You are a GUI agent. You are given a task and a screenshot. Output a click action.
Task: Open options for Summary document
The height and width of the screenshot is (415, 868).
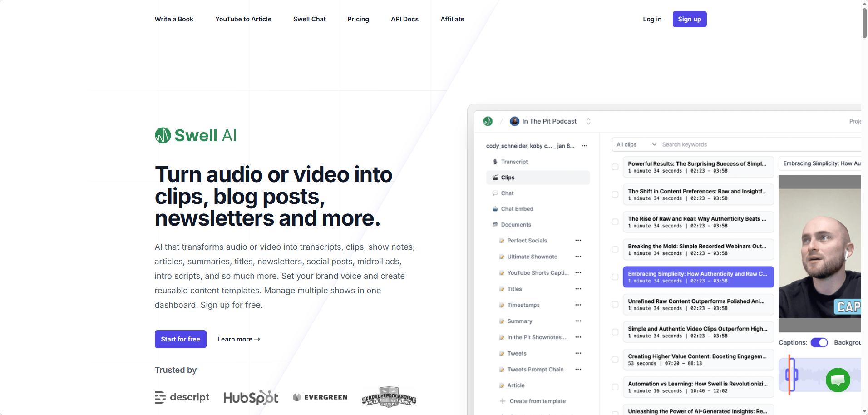click(x=578, y=321)
